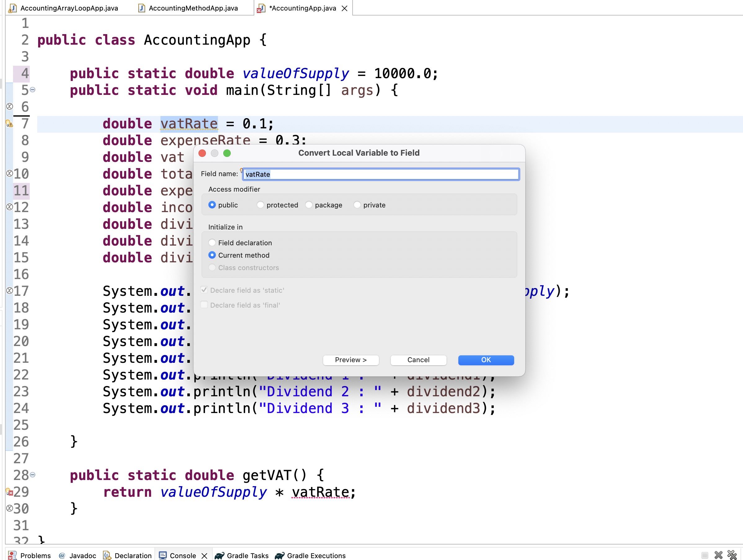This screenshot has width=743, height=560.
Task: Collapse the getVAT method on line 28
Action: (x=33, y=475)
